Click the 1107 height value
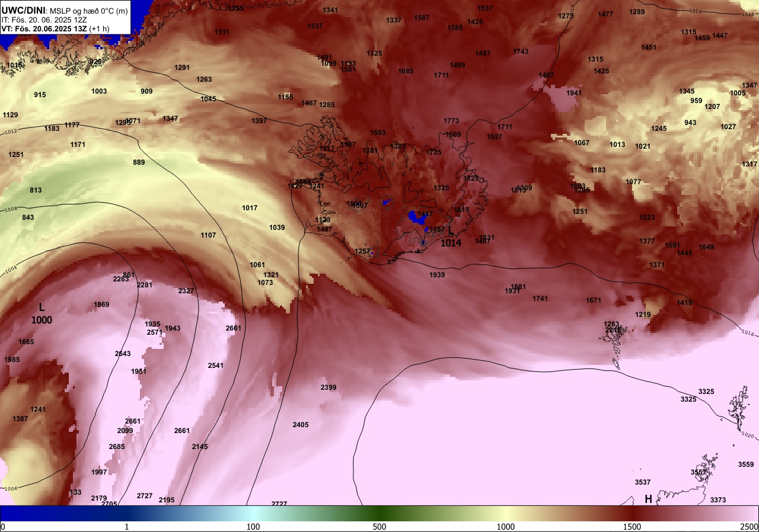 (x=208, y=235)
